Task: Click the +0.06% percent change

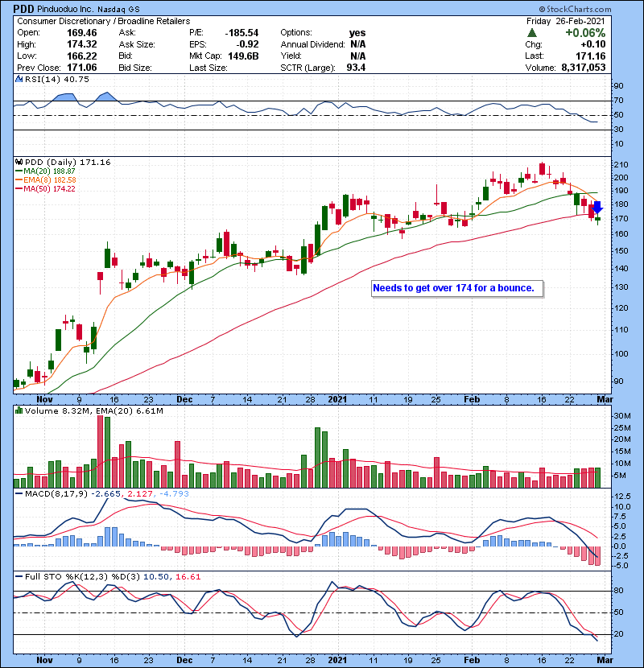Action: point(585,33)
